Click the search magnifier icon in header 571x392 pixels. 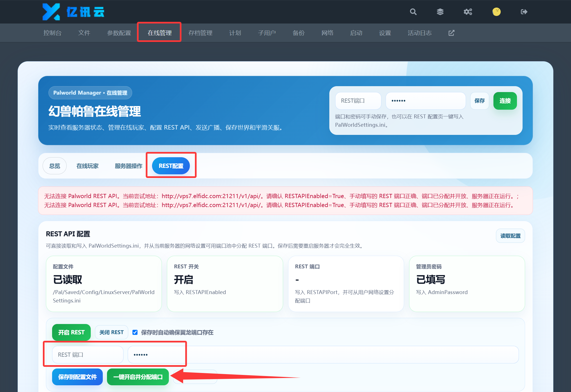click(x=413, y=12)
